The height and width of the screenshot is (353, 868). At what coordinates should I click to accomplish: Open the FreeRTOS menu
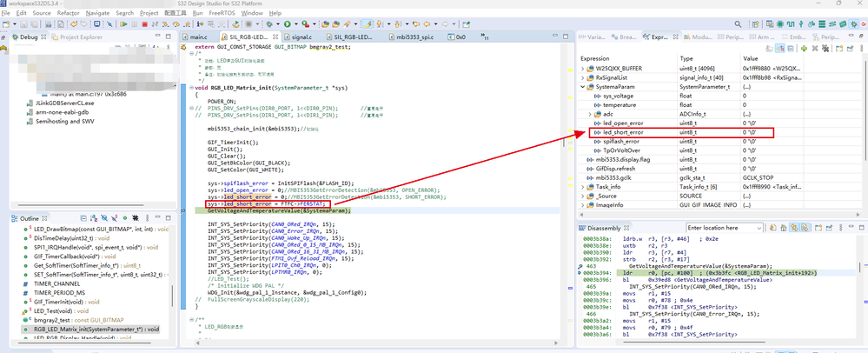coord(222,13)
